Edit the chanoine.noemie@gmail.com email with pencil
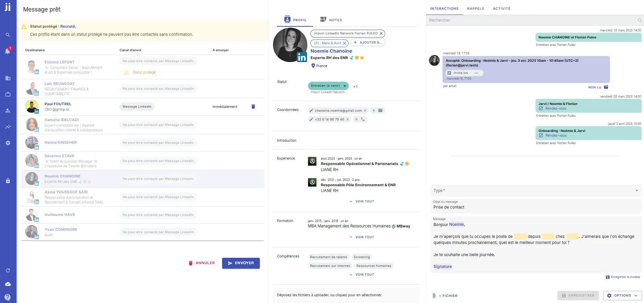The image size is (644, 303). coord(311,111)
